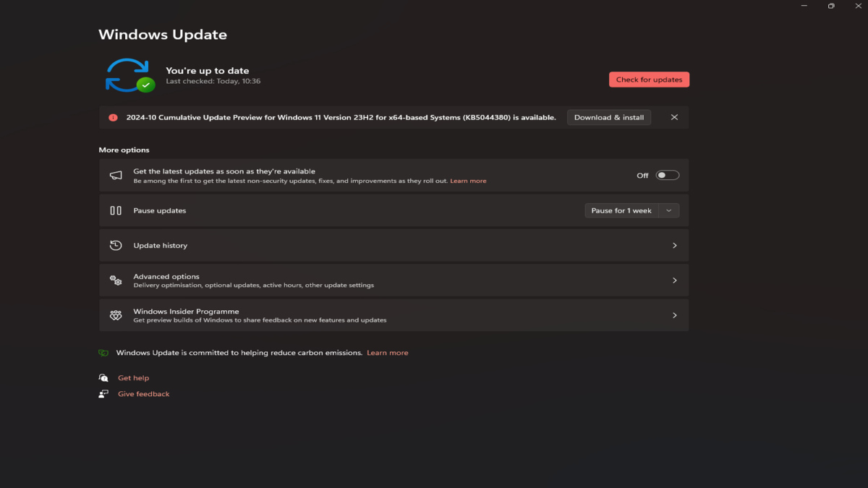Viewport: 868px width, 488px height.
Task: Enable get latest updates toggle
Action: (x=667, y=175)
